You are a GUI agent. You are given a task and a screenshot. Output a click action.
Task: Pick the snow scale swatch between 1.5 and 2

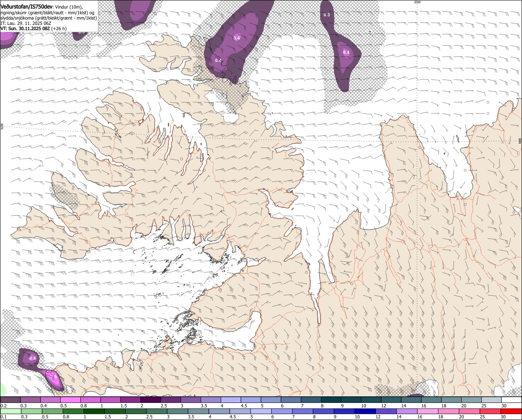(130, 400)
